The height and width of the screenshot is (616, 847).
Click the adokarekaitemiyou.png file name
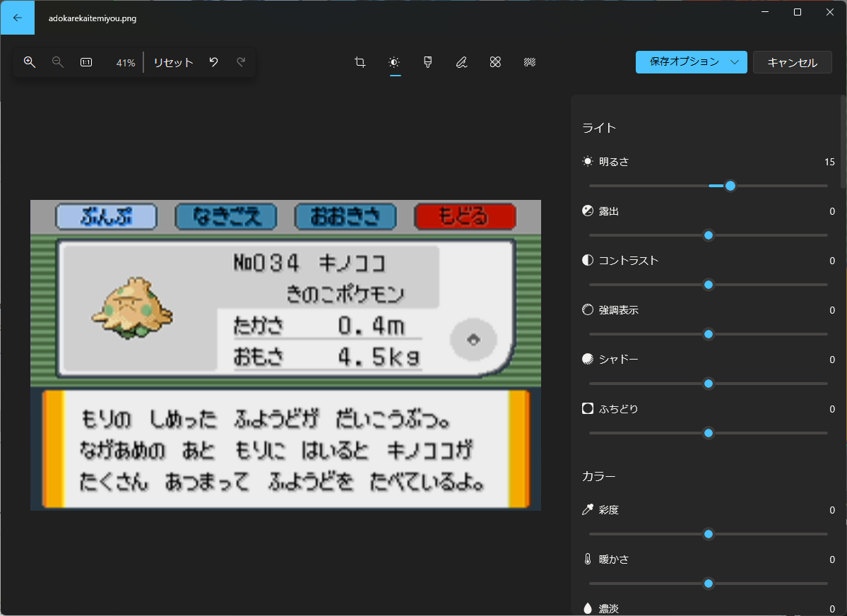[93, 18]
